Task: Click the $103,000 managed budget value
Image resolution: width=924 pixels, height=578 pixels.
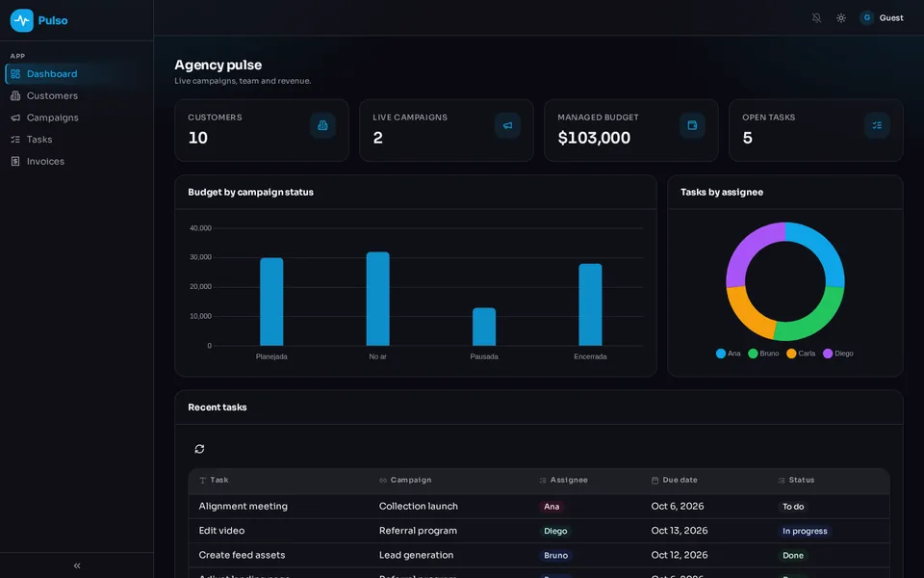Action: pos(594,138)
